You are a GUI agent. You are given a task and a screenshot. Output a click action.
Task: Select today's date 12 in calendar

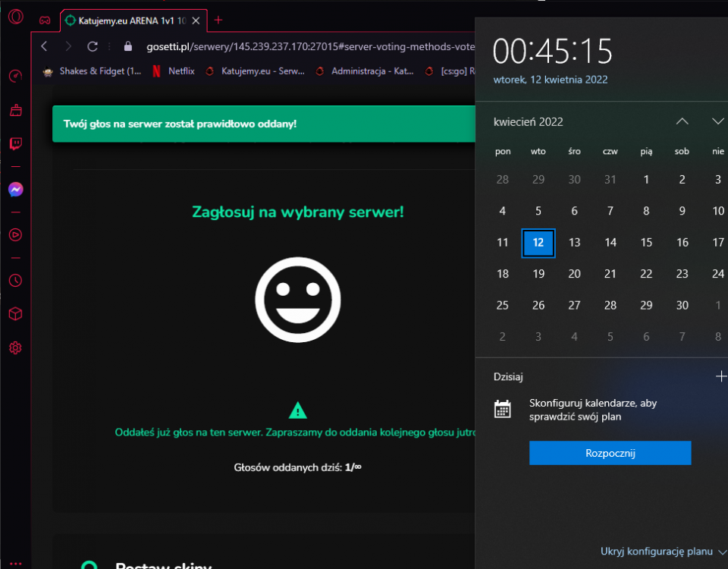538,243
